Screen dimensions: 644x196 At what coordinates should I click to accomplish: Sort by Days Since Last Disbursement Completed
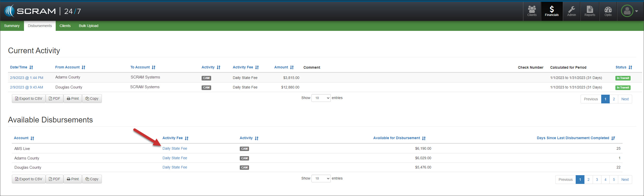[x=575, y=138]
